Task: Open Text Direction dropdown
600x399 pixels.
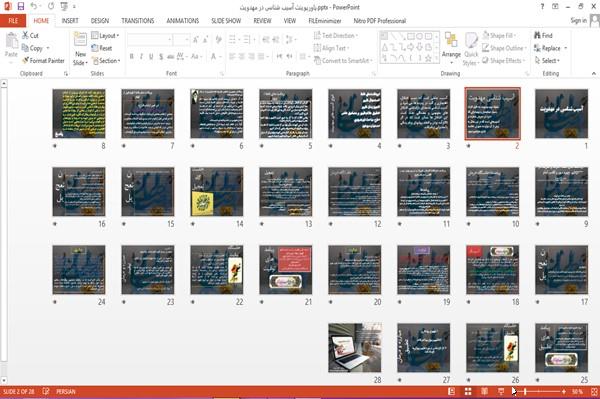Action: coord(336,36)
